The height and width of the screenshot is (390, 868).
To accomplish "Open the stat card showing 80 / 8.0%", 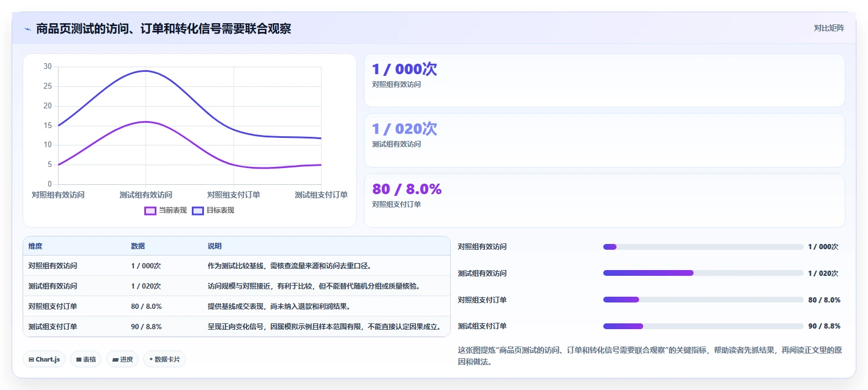I will pos(604,201).
